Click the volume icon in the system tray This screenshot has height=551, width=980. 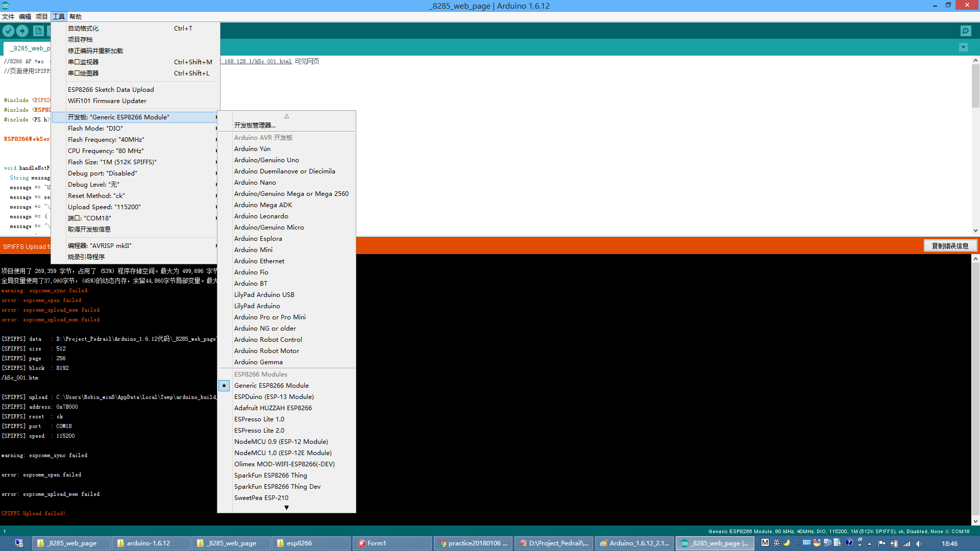(919, 544)
